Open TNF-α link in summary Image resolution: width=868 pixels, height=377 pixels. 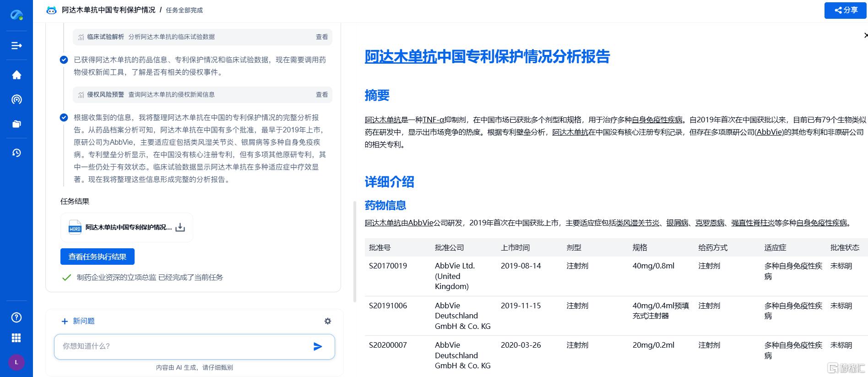(434, 120)
